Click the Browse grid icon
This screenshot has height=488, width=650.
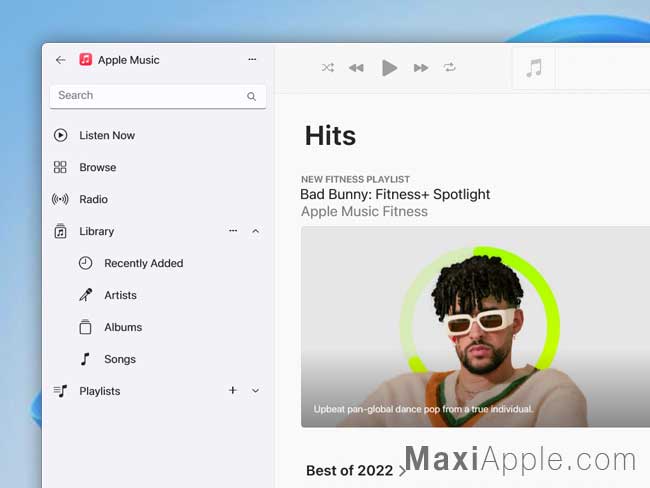point(60,167)
